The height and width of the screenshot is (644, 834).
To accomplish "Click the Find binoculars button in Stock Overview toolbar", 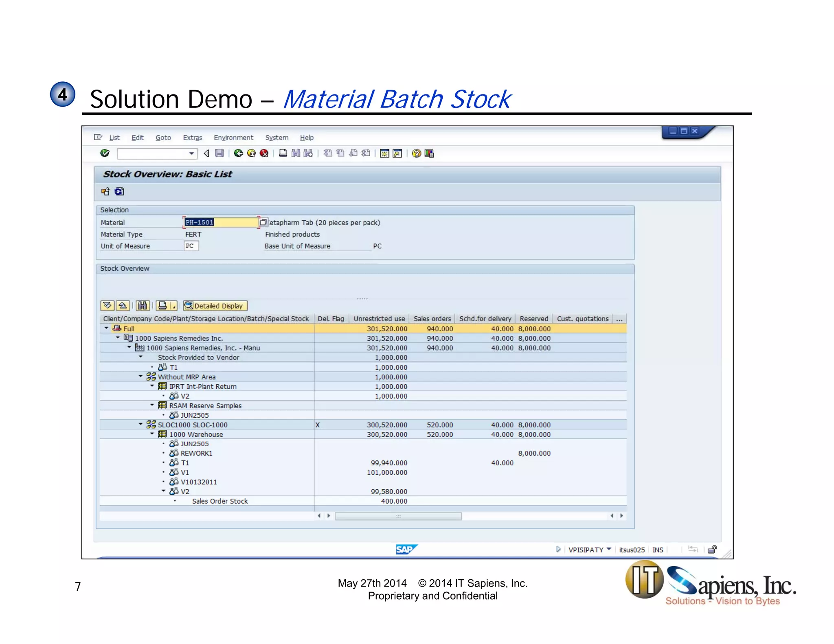I will pyautogui.click(x=142, y=305).
